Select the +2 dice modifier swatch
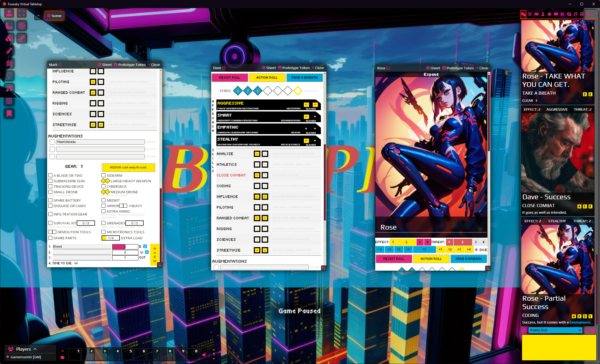The width and height of the screenshot is (600, 364). pos(450,249)
